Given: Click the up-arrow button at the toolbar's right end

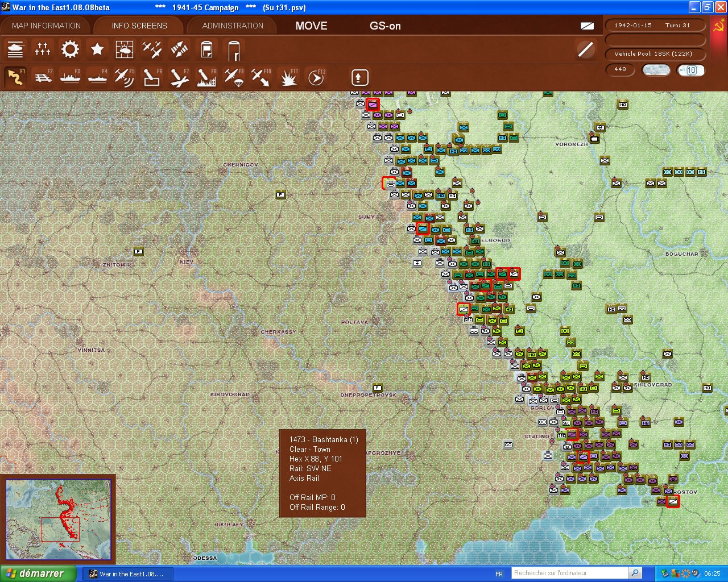Looking at the screenshot, I should pos(359,77).
